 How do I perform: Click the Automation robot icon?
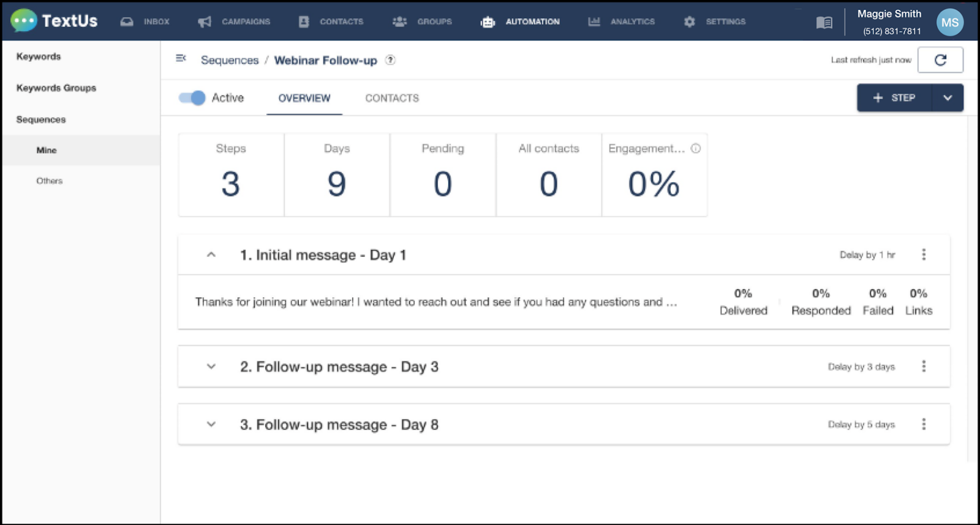(x=488, y=22)
